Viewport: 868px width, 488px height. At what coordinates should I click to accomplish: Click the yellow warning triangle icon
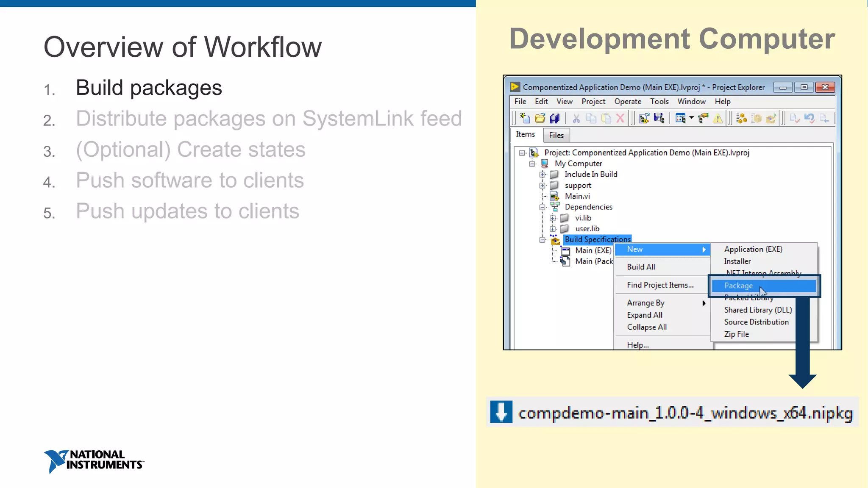[x=718, y=118]
